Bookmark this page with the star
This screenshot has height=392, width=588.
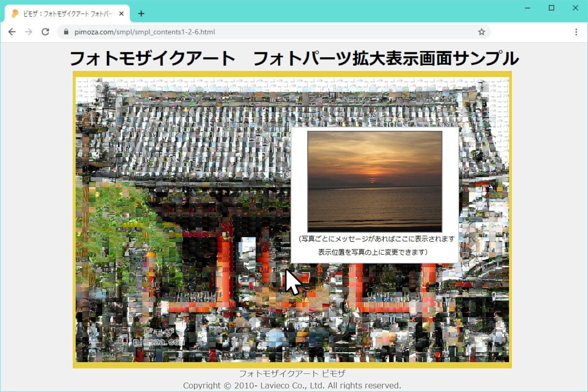tap(481, 32)
